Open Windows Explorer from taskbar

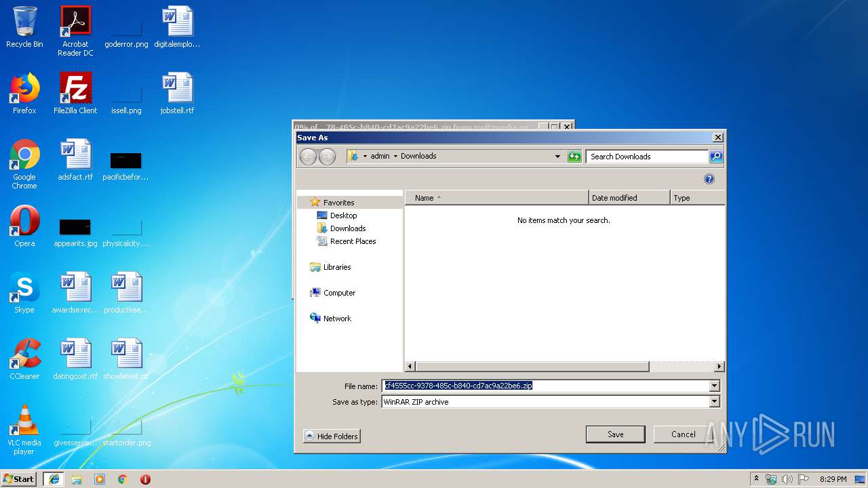point(77,479)
